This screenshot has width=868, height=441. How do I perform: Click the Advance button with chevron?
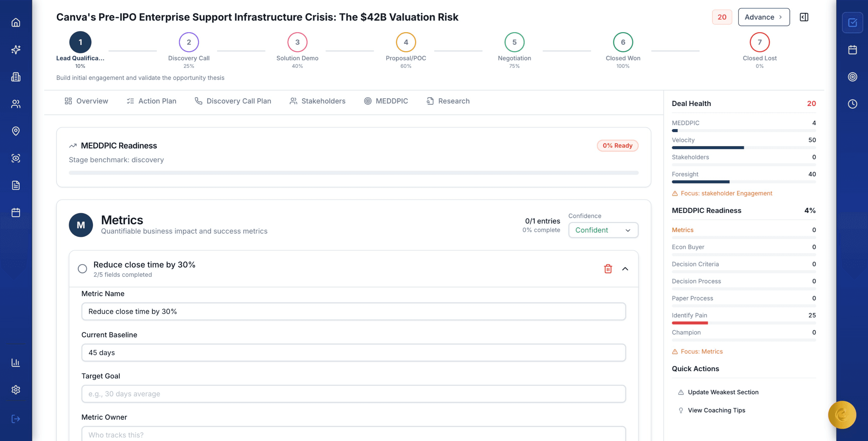763,17
